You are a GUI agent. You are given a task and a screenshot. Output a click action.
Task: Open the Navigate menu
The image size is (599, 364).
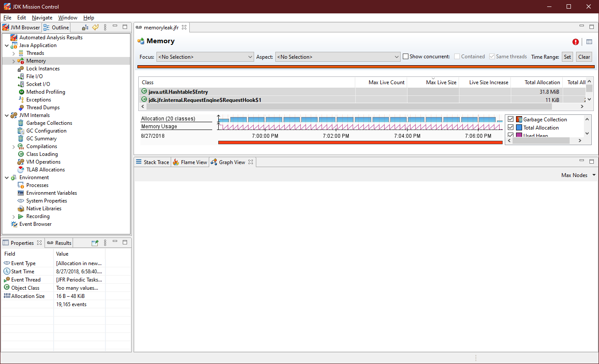42,18
